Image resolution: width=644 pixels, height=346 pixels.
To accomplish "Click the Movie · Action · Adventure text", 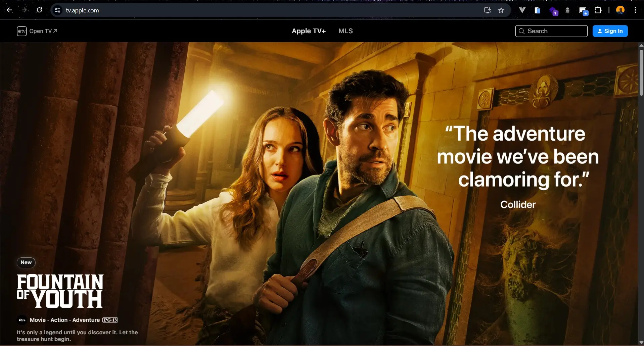I will [65, 320].
